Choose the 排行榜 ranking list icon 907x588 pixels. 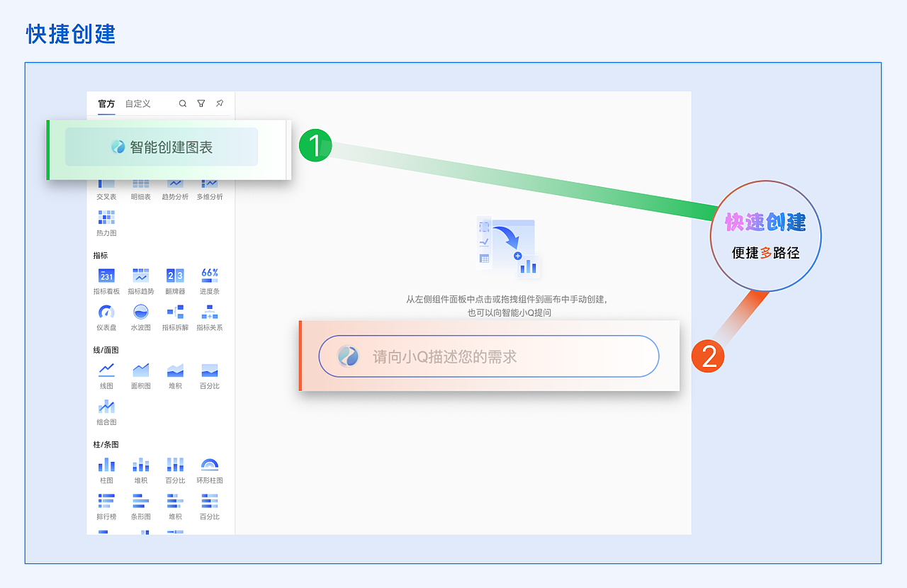click(x=106, y=502)
